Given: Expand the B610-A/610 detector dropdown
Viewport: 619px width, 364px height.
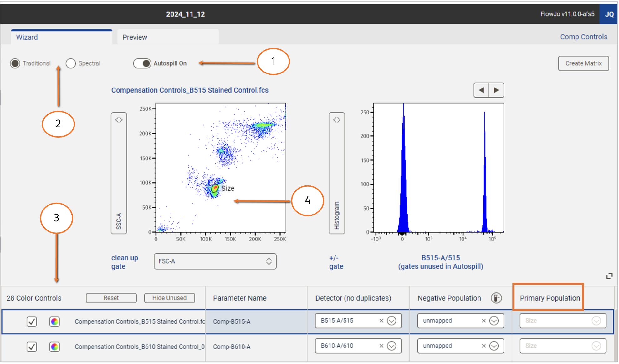Looking at the screenshot, I should click(x=391, y=346).
